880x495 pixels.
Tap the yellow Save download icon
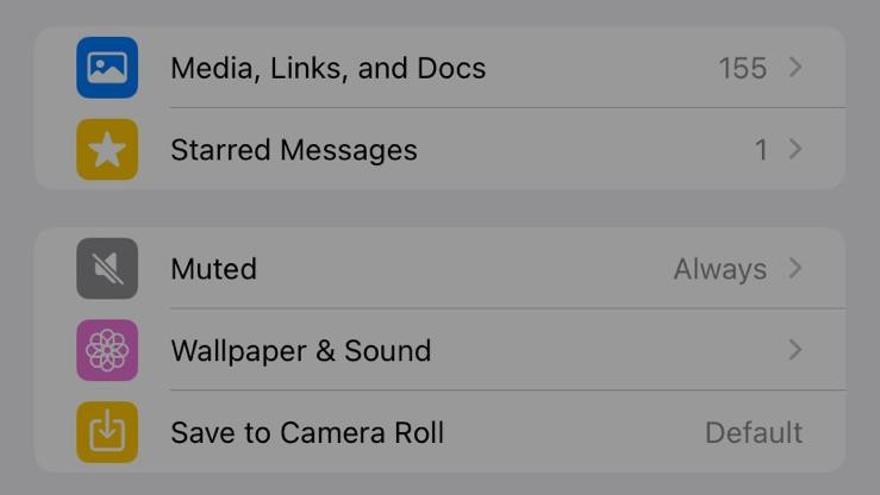coord(107,432)
